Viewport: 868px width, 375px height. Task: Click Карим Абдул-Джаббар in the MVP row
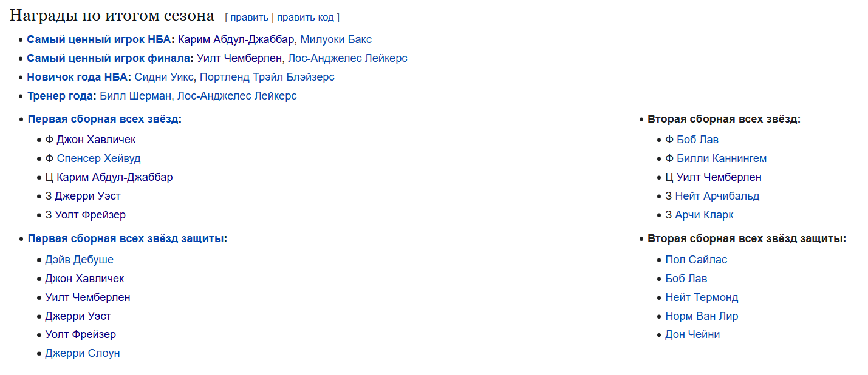(236, 39)
